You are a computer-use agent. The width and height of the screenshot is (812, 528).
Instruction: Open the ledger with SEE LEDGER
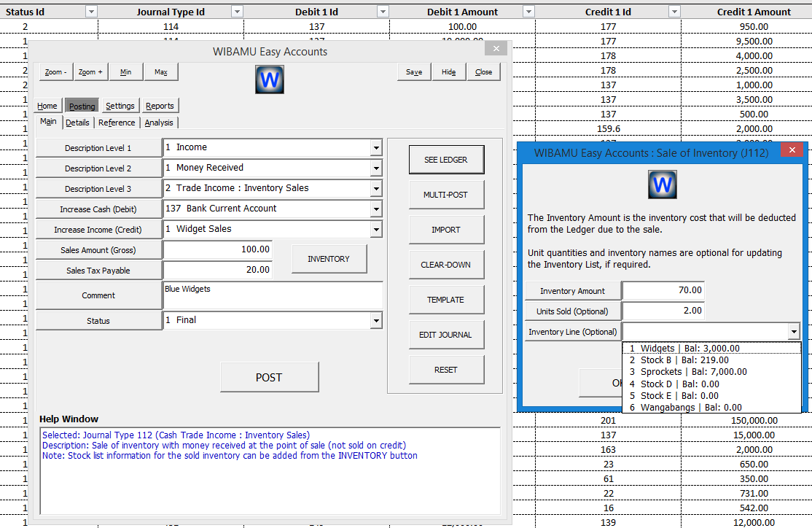[446, 160]
